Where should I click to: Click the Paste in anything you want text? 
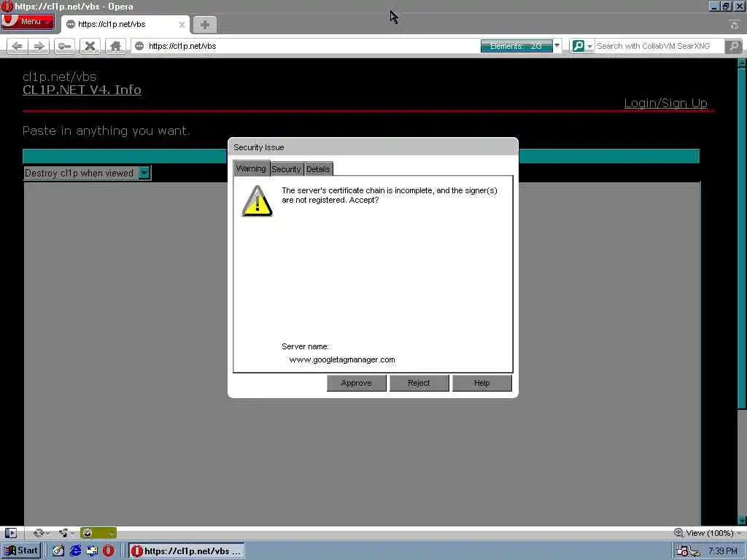pyautogui.click(x=107, y=131)
